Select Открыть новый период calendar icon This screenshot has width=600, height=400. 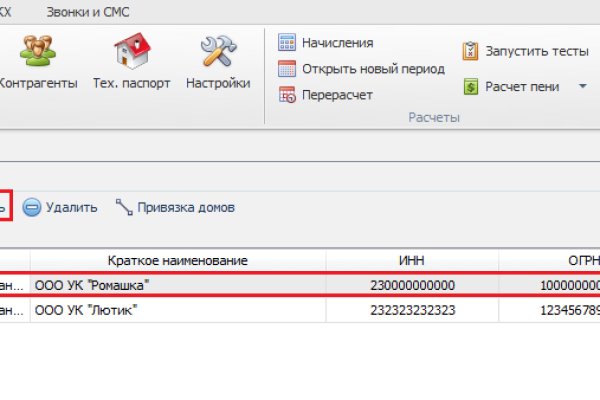[287, 69]
